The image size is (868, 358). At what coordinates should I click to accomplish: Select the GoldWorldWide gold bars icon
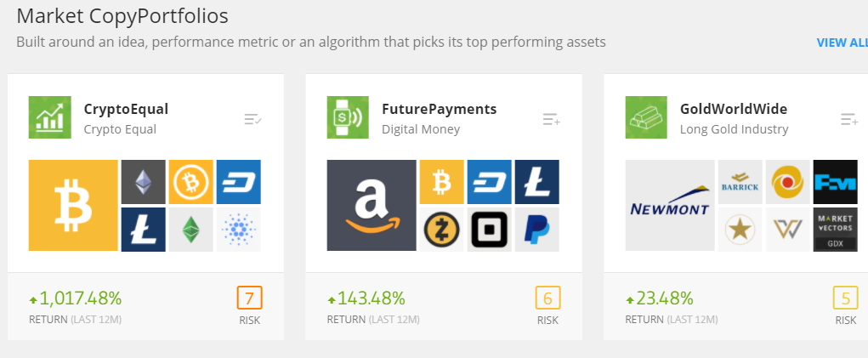click(x=646, y=117)
